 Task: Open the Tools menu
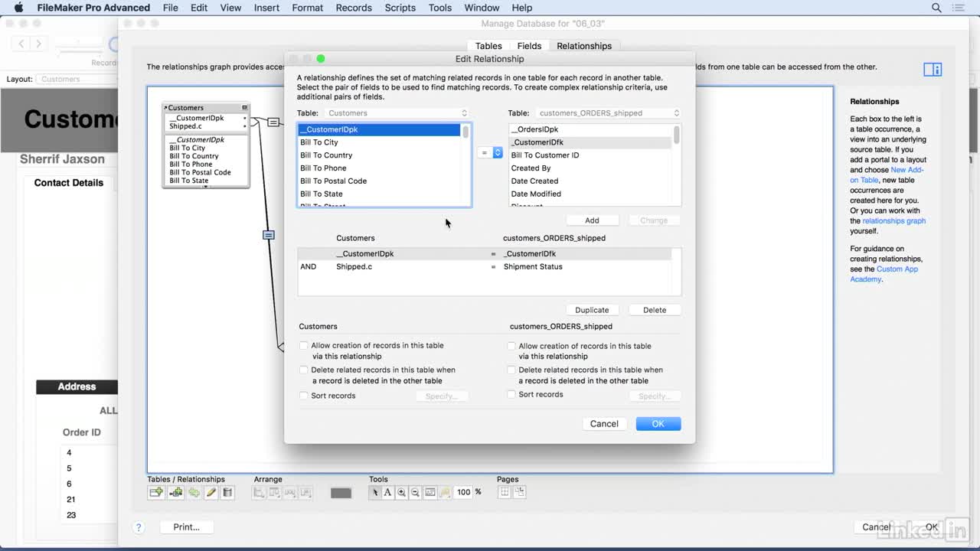(x=440, y=8)
